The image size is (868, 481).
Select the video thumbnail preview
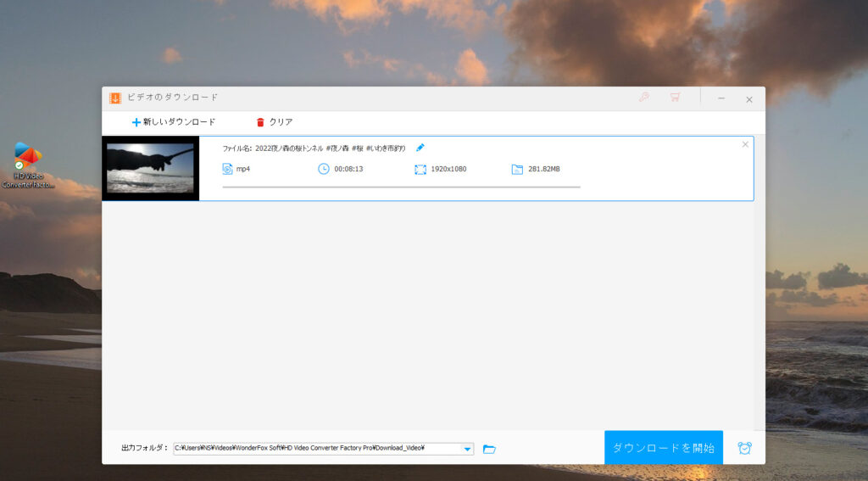coord(150,168)
